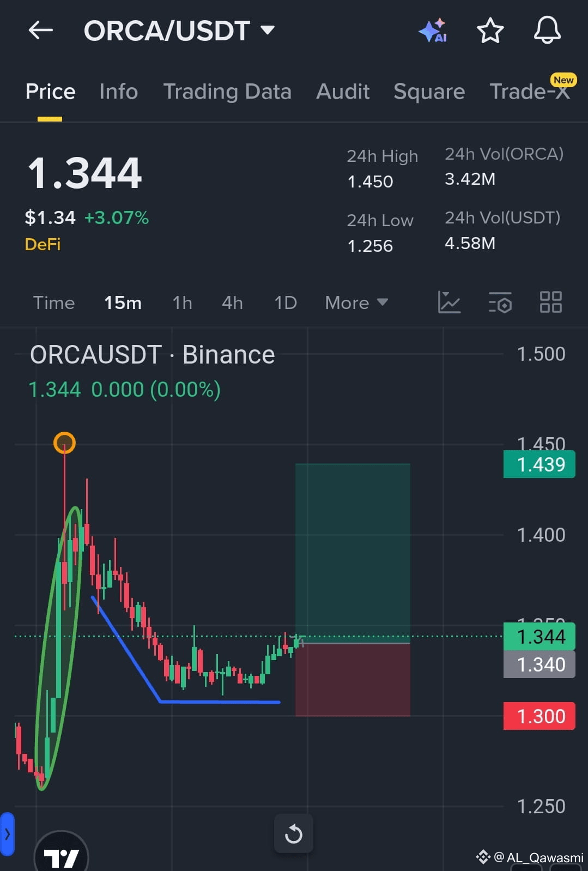Open the ORCA/USDT pair selector dropdown
The image size is (588, 871).
(179, 31)
